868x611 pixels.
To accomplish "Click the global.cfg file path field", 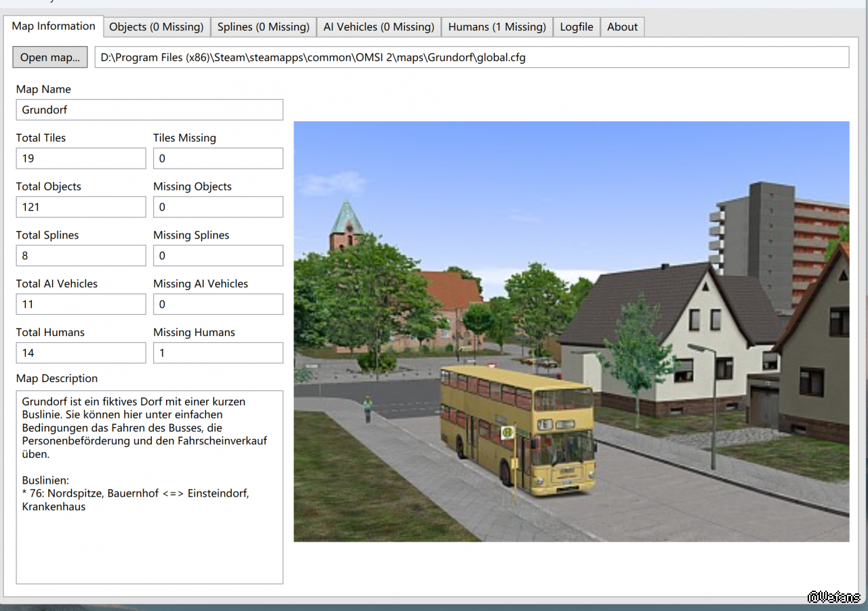I will 471,58.
